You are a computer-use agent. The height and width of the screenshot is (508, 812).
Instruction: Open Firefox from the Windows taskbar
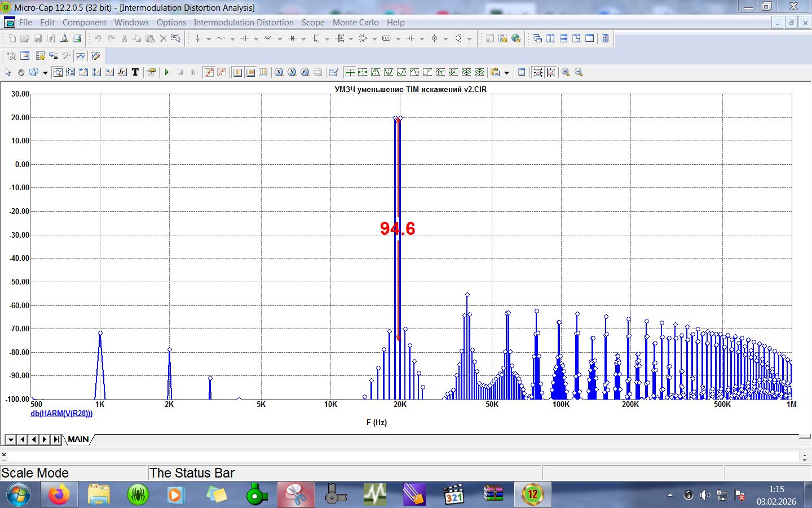tap(59, 495)
